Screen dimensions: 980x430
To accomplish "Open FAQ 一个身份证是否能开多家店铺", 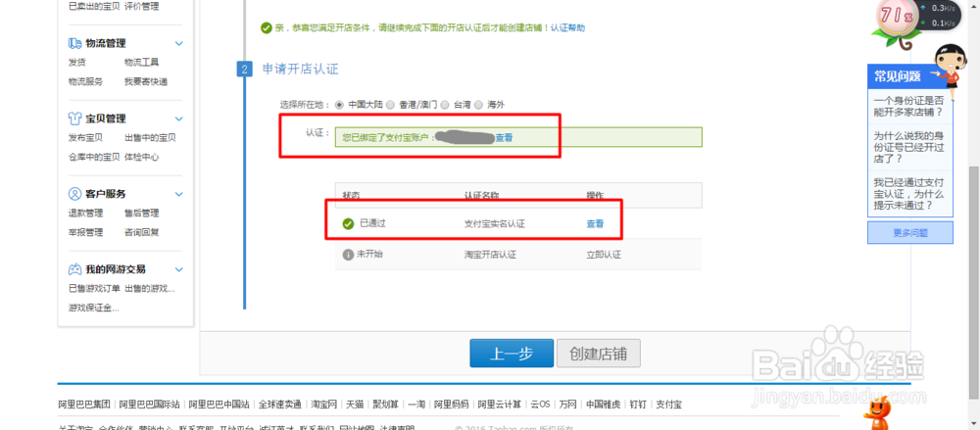I will [908, 106].
